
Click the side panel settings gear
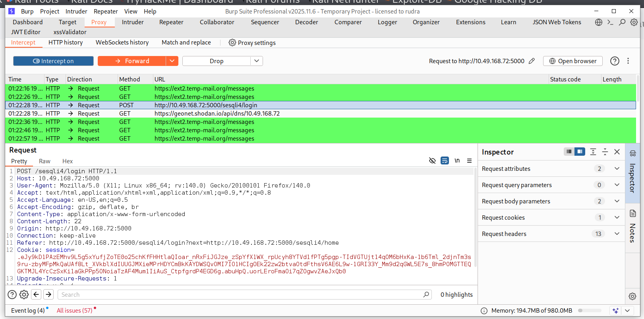point(632,296)
